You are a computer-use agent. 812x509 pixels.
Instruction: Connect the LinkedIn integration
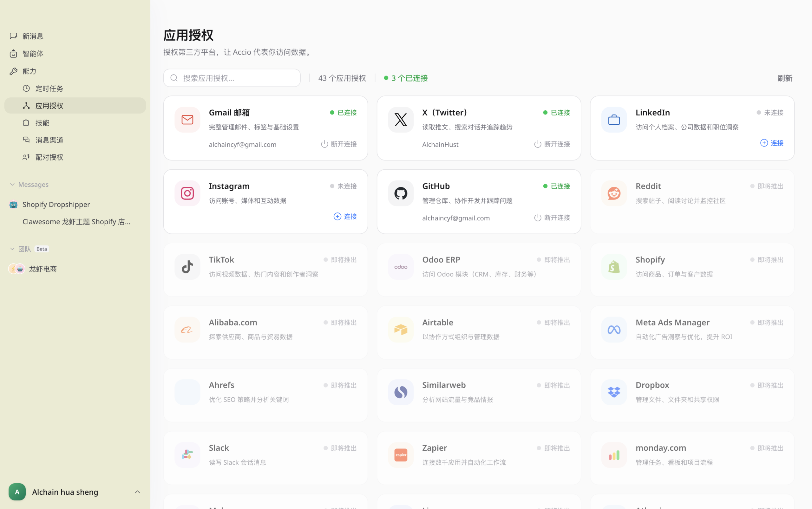pyautogui.click(x=772, y=143)
